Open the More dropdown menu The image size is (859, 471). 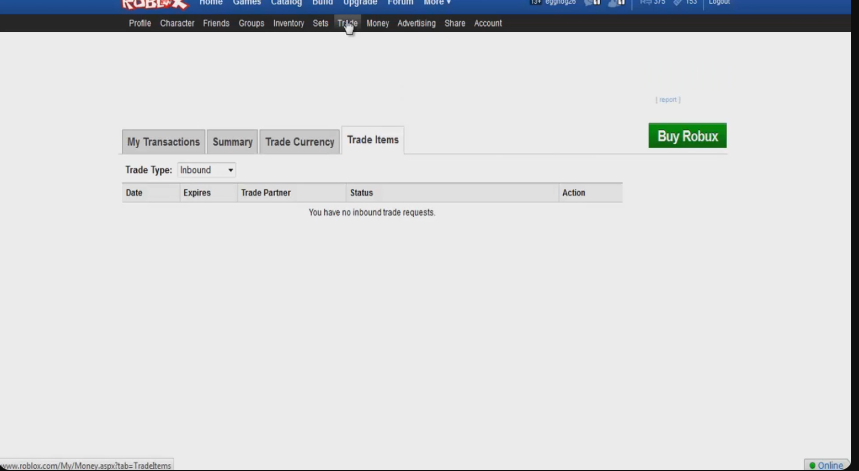click(x=437, y=4)
